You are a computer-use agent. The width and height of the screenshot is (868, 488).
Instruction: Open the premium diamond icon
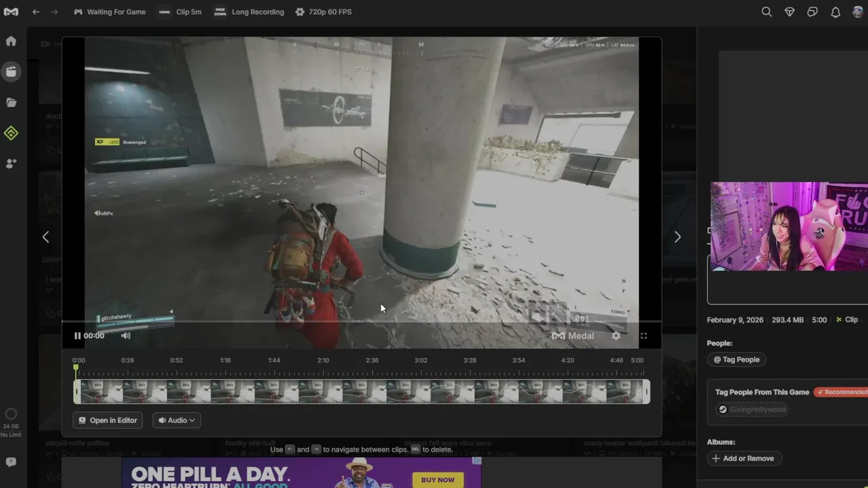point(789,12)
